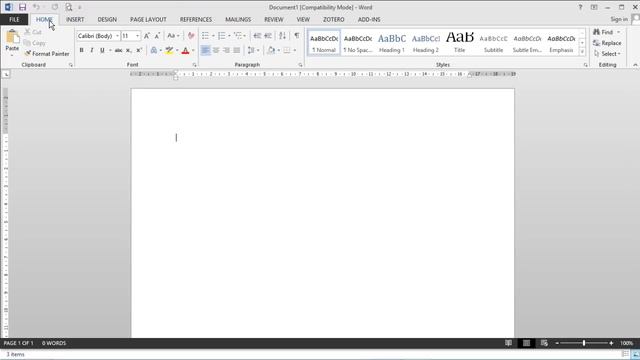Click the tab selector at ruler corner

6,74
